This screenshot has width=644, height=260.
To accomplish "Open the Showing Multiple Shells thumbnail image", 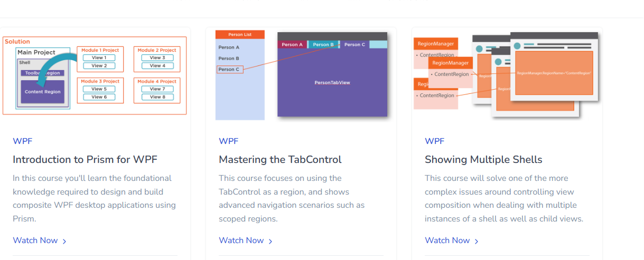I will pos(507,75).
